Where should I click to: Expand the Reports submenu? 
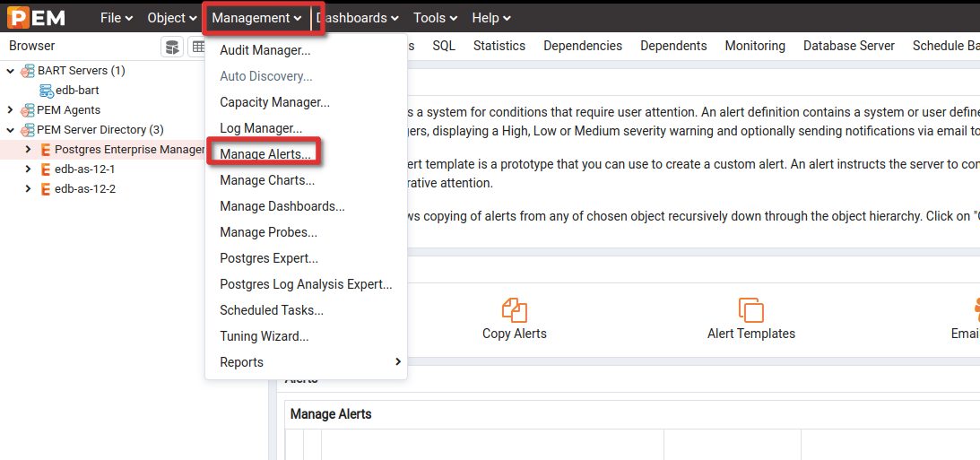(307, 362)
